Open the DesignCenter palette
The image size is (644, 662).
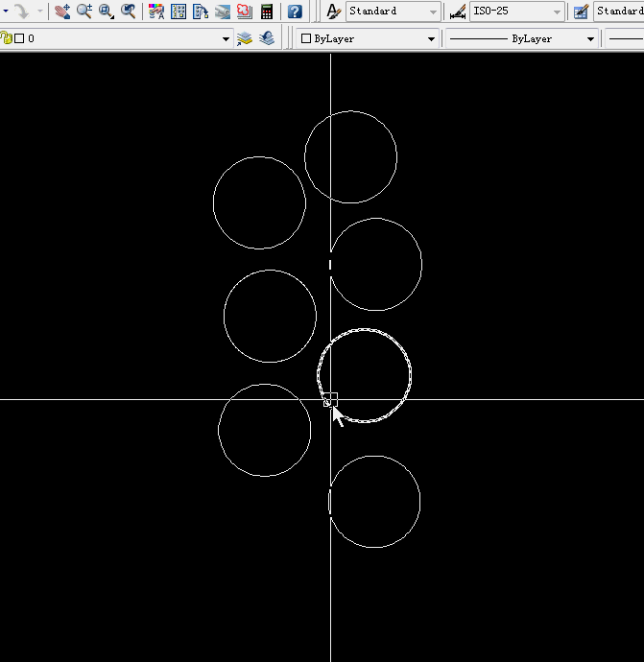tap(179, 12)
